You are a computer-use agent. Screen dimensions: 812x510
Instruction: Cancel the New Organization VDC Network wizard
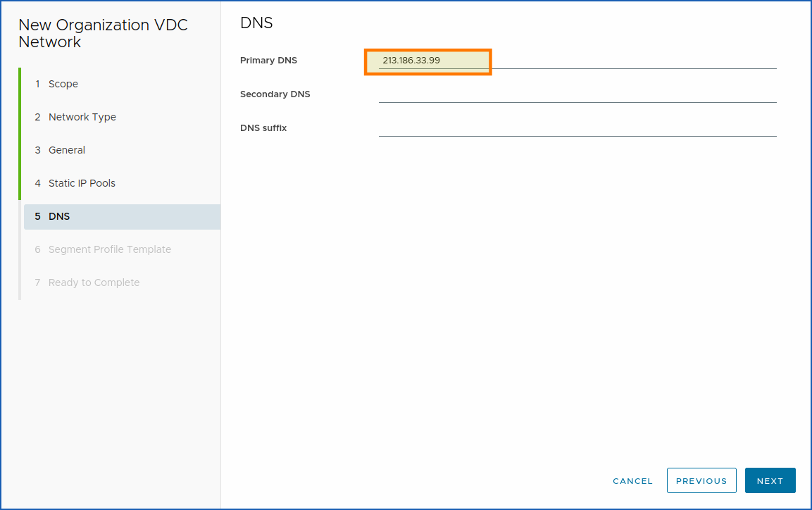632,480
